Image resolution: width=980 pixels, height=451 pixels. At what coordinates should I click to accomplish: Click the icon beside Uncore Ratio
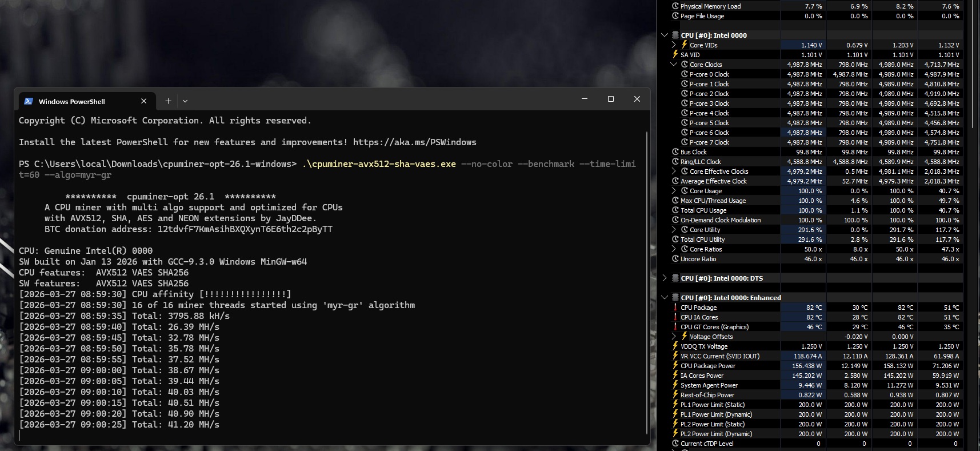(x=675, y=259)
